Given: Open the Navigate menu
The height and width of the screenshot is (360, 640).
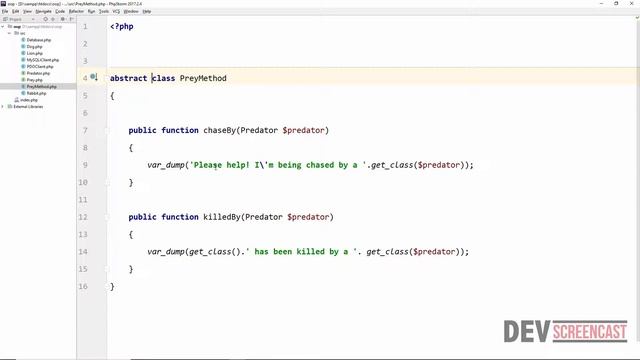Looking at the screenshot, I should click(43, 11).
